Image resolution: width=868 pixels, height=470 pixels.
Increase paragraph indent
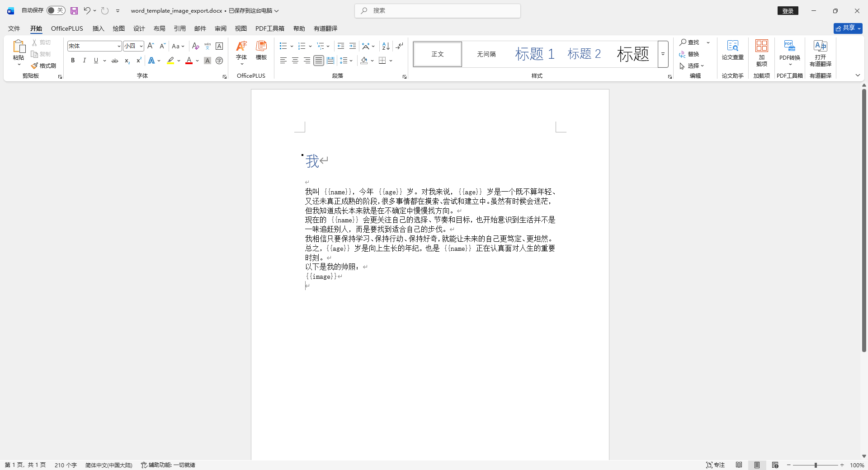pyautogui.click(x=353, y=46)
